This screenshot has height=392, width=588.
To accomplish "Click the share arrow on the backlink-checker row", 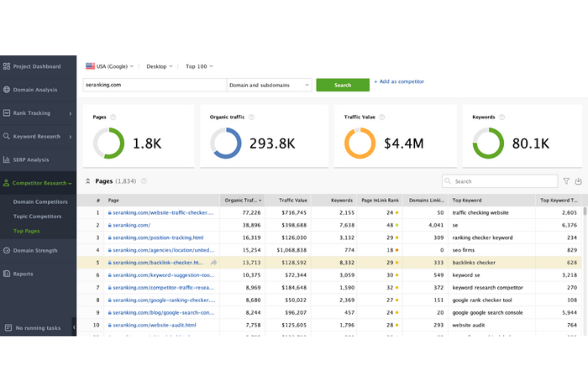I will click(x=213, y=263).
